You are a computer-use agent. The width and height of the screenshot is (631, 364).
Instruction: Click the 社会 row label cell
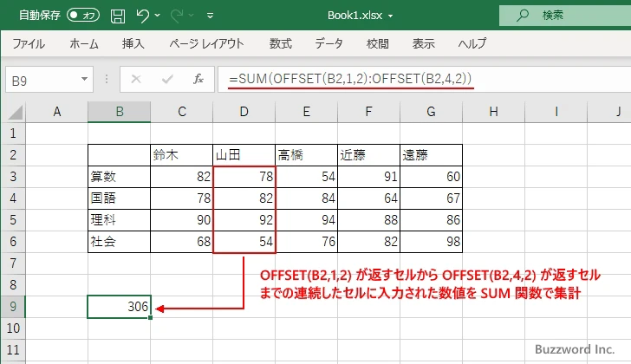pos(119,242)
